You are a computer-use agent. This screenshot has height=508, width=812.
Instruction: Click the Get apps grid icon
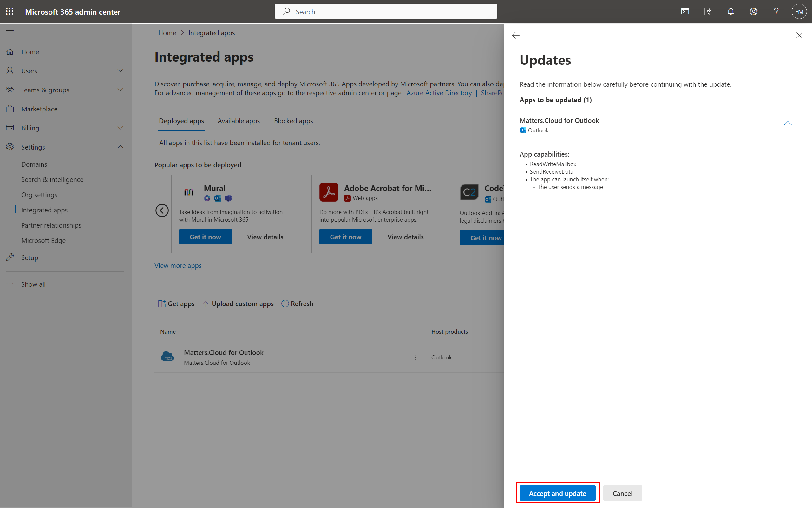click(x=162, y=304)
